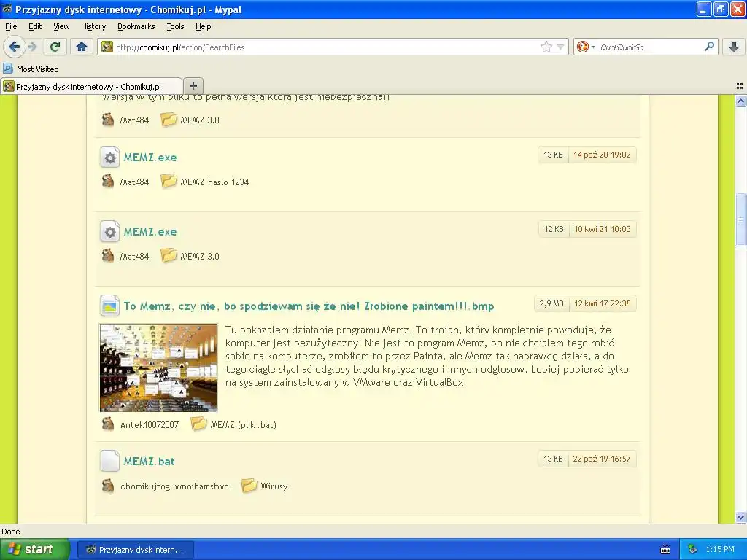Open the 13 KB MEMZ.exe file link
Image resolution: width=747 pixels, height=560 pixels.
(150, 157)
